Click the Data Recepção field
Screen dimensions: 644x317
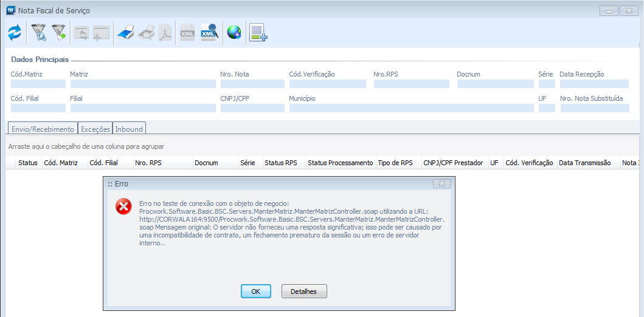click(x=594, y=84)
